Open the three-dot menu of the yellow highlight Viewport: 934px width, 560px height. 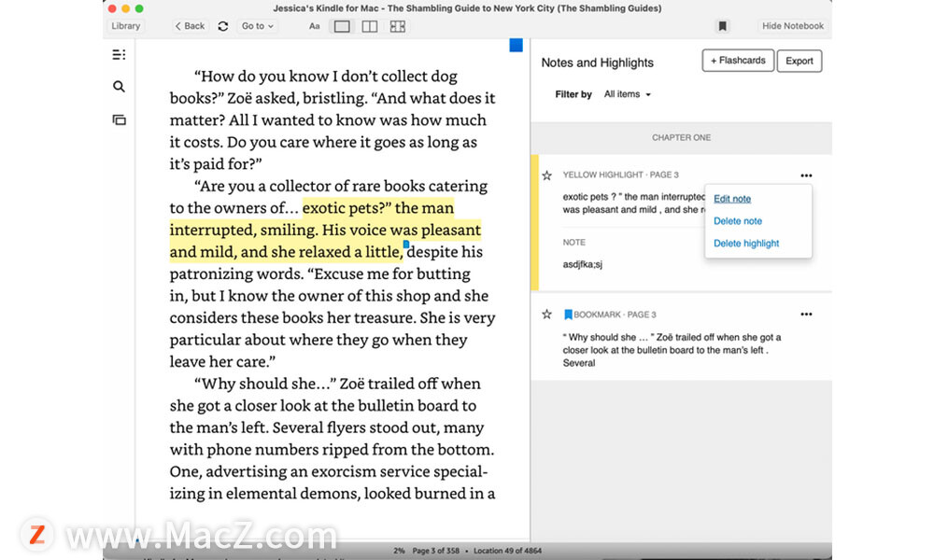pyautogui.click(x=806, y=175)
